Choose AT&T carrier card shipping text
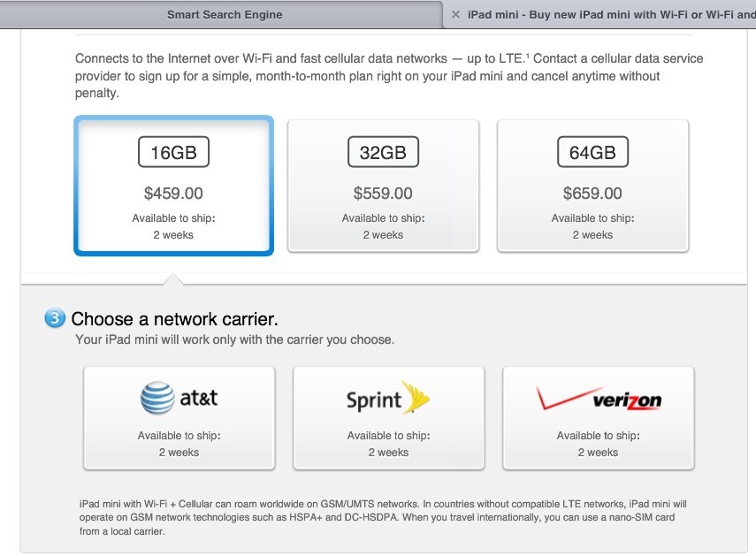 click(x=179, y=444)
